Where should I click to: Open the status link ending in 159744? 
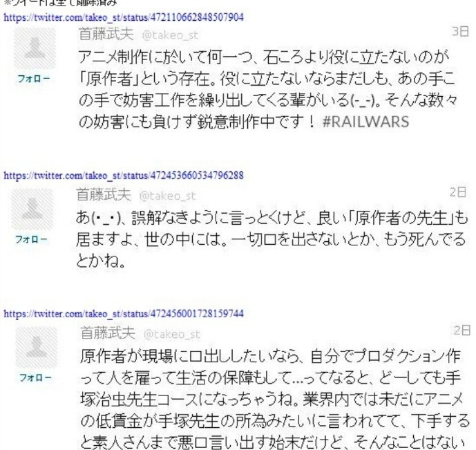(124, 314)
